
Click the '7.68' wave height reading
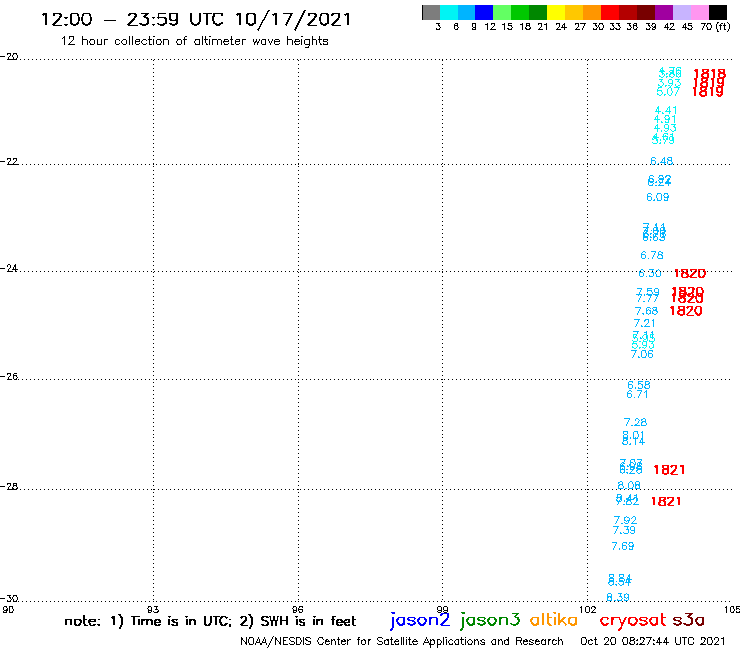(x=646, y=311)
